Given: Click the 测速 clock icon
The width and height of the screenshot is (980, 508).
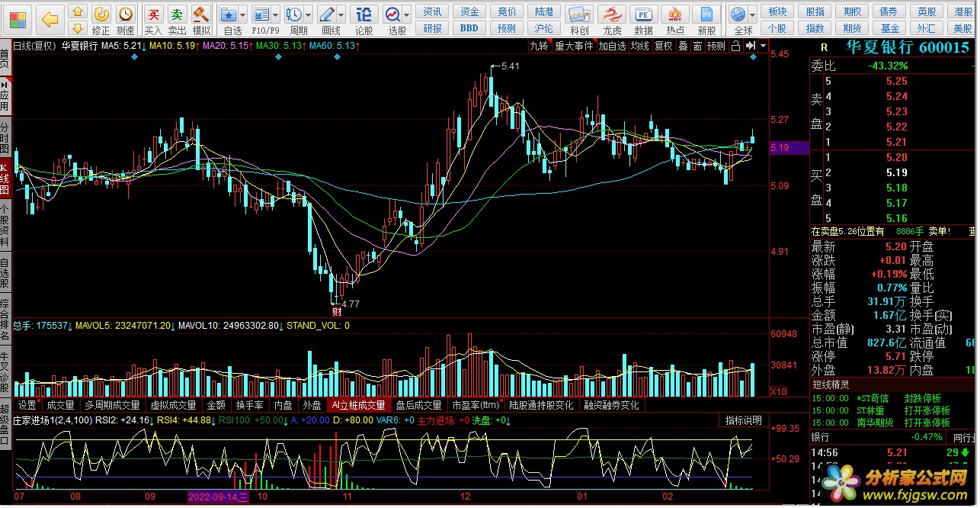Looking at the screenshot, I should 126,14.
